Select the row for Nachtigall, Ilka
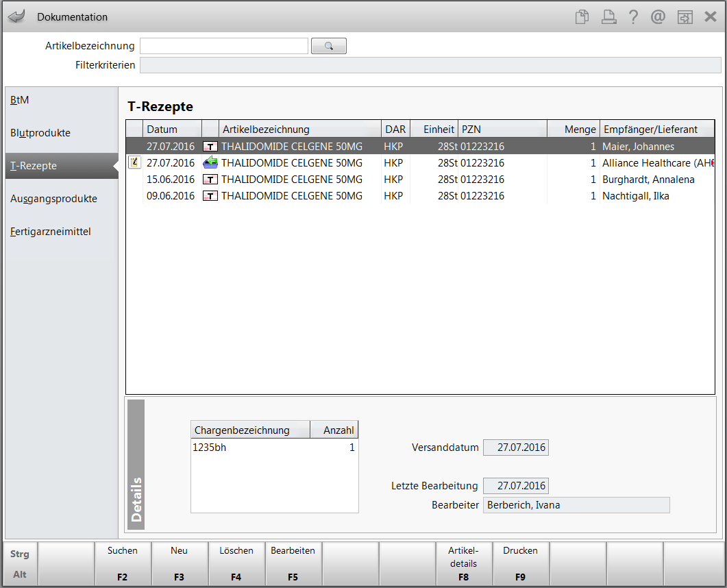This screenshot has height=588, width=727. point(420,196)
